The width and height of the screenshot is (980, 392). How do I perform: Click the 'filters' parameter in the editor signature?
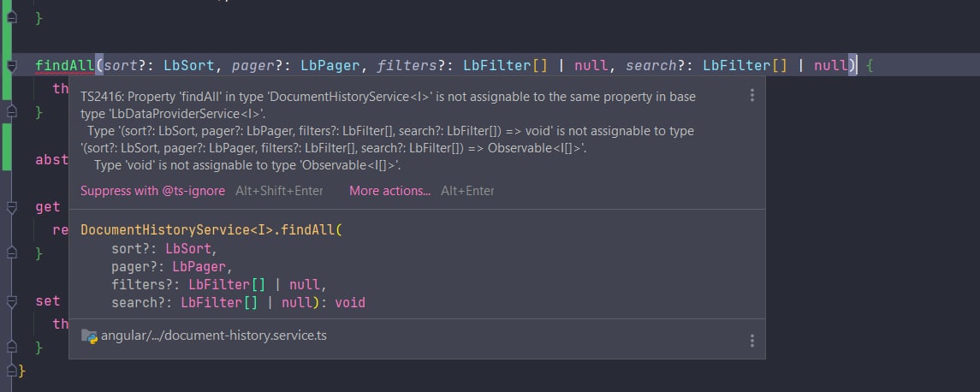pos(407,66)
